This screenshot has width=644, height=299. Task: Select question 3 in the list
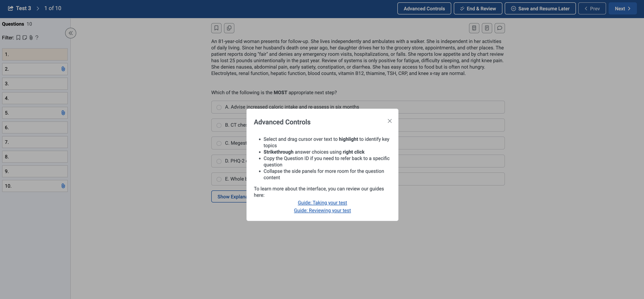pos(35,84)
